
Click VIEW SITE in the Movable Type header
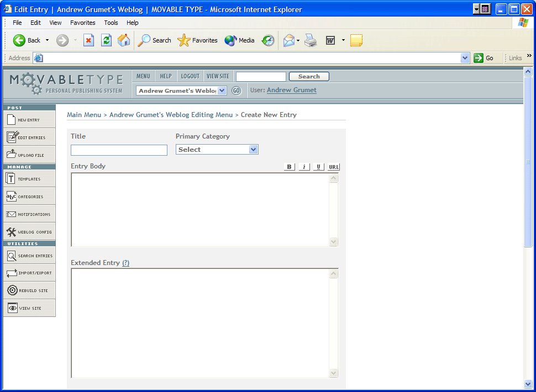click(x=218, y=76)
